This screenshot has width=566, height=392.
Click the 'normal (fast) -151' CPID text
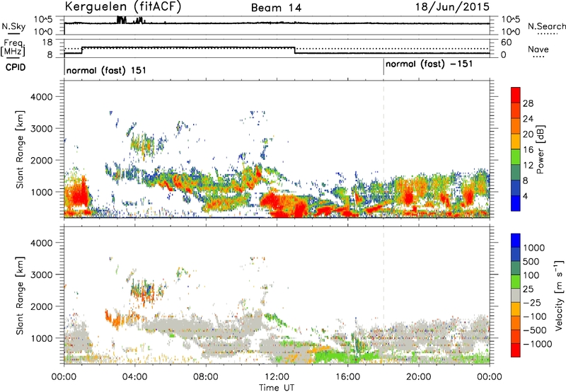(x=429, y=64)
